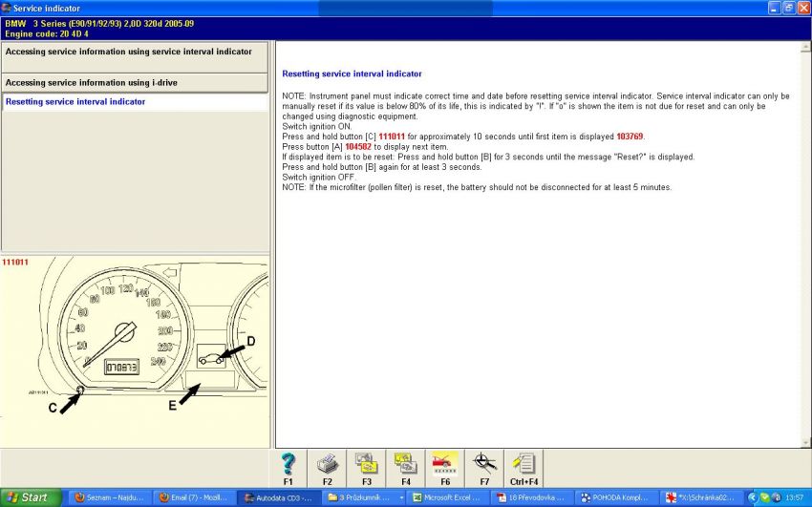Screen dimensions: 812x507
Task: Switch to Seznam Firefox taskbar window
Action: [x=110, y=497]
